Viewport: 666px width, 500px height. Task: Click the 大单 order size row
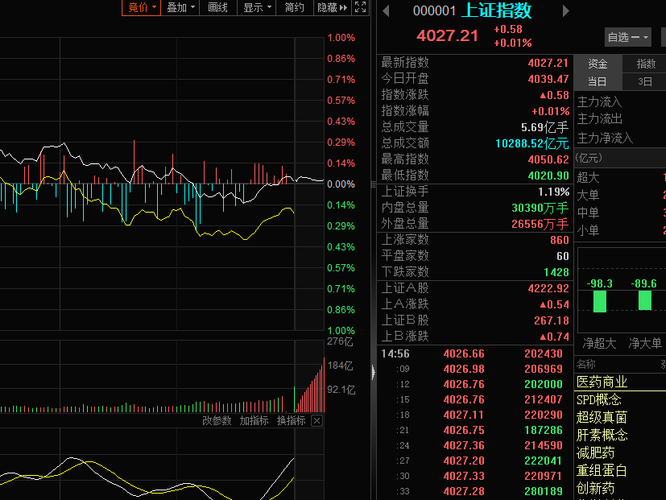[620, 195]
